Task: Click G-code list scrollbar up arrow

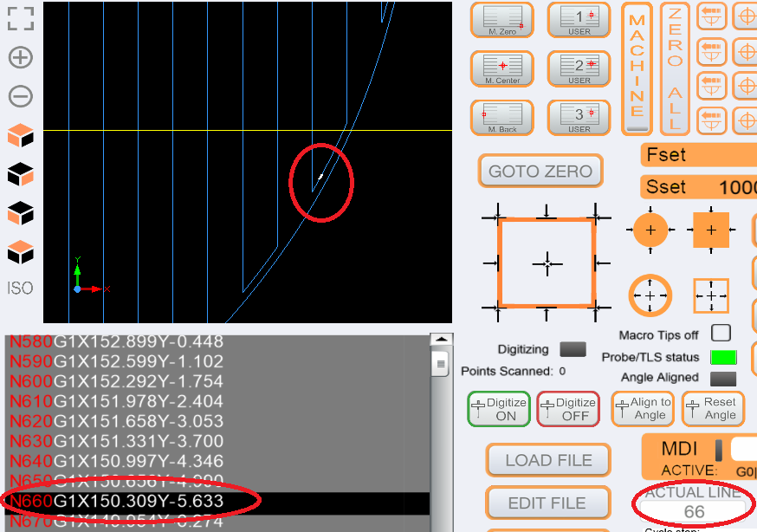Action: coord(441,340)
